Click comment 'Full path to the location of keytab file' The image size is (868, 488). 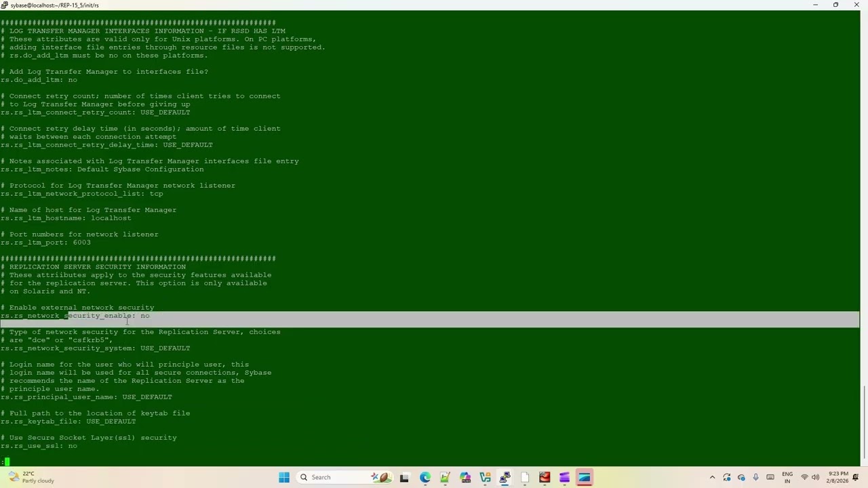(x=100, y=413)
